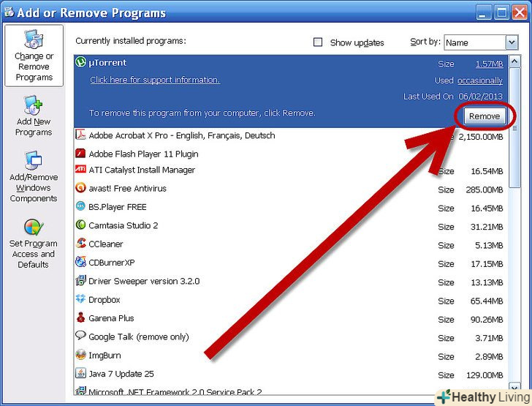Select avast! Free Antivirus icon
Image resolution: width=532 pixels, height=406 pixels.
point(80,187)
